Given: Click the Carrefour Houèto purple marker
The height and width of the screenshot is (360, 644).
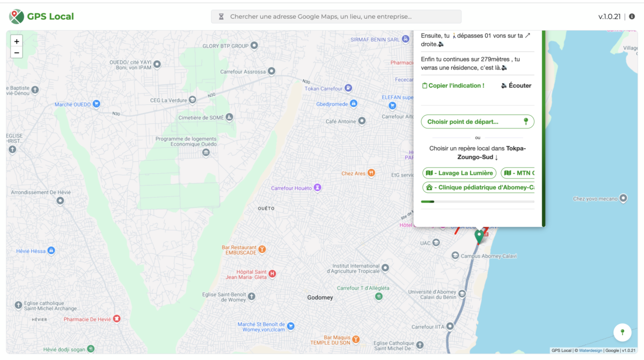Looking at the screenshot, I should click(x=317, y=186).
